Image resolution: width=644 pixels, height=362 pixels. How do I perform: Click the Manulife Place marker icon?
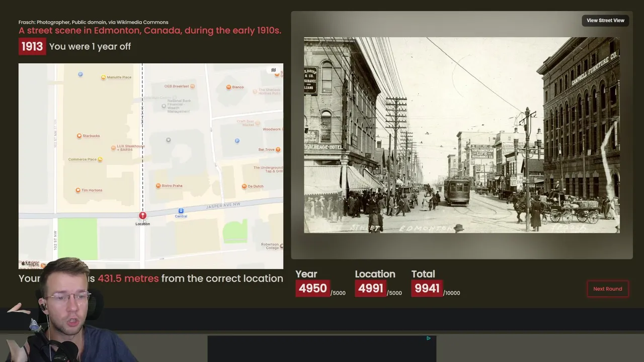pyautogui.click(x=103, y=77)
